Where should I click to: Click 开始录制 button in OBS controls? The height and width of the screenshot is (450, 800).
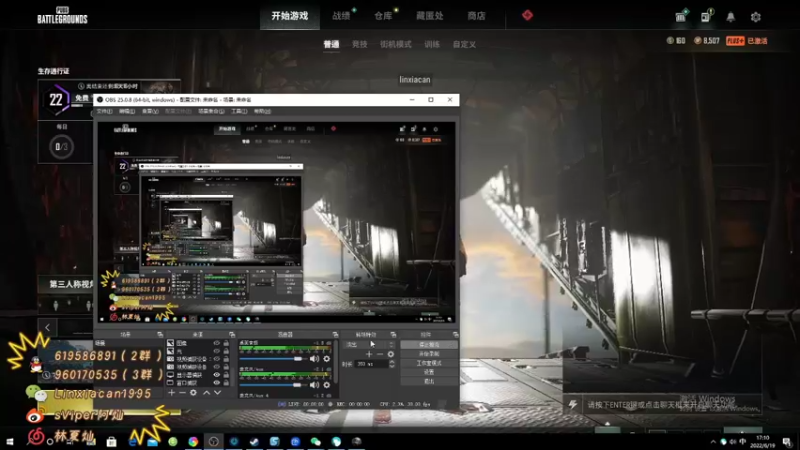coord(429,354)
